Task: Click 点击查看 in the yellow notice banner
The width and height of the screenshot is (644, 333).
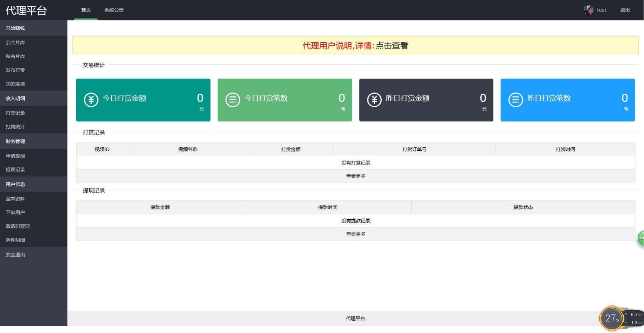Action: [392, 46]
